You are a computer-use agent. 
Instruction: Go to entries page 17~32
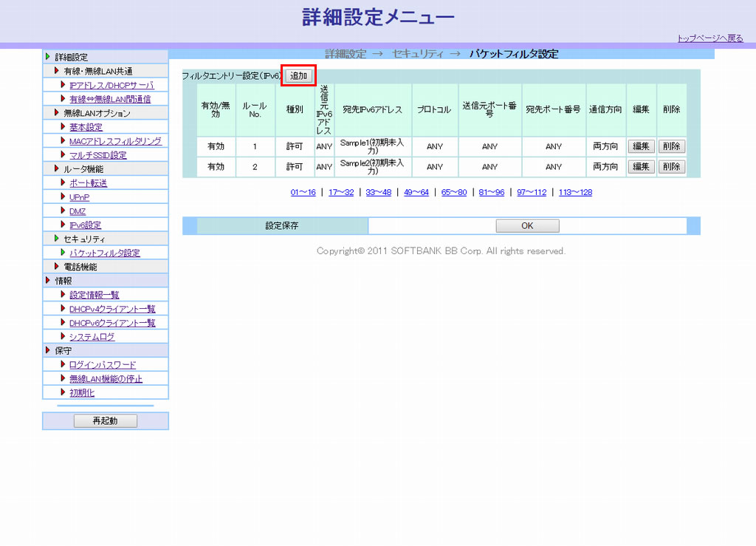click(x=340, y=192)
